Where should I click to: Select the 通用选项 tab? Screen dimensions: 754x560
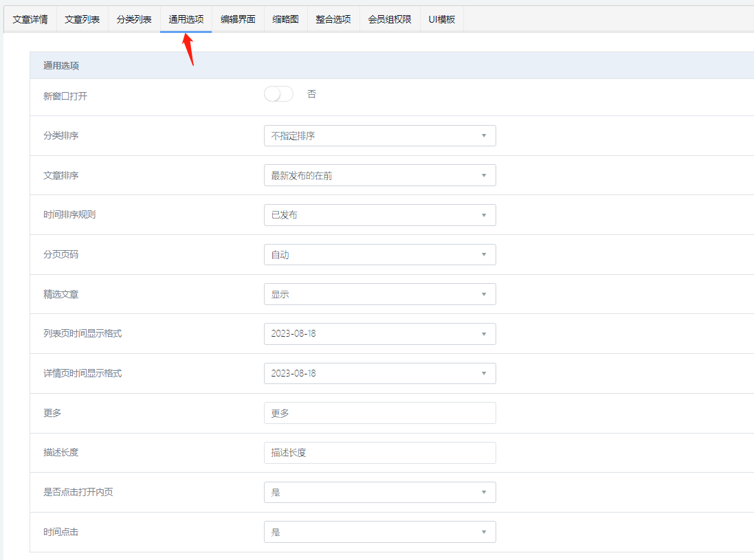(x=186, y=19)
